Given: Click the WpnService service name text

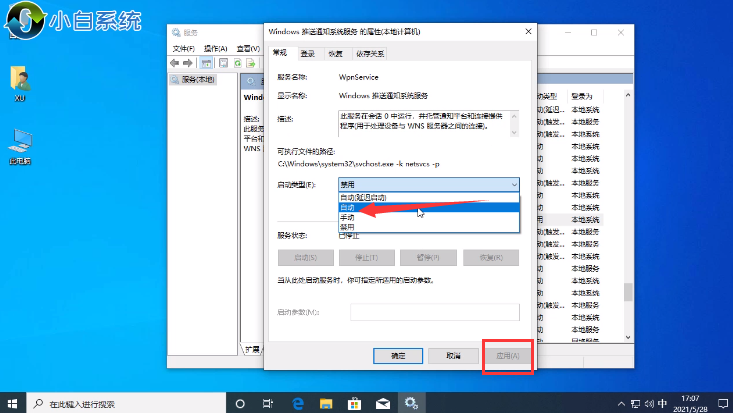Looking at the screenshot, I should pyautogui.click(x=359, y=77).
